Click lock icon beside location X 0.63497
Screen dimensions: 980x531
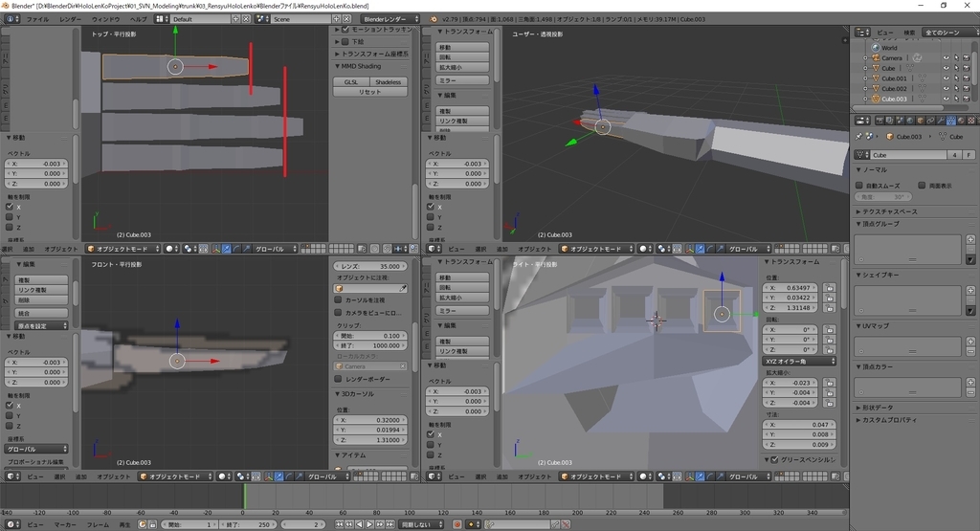coord(830,288)
